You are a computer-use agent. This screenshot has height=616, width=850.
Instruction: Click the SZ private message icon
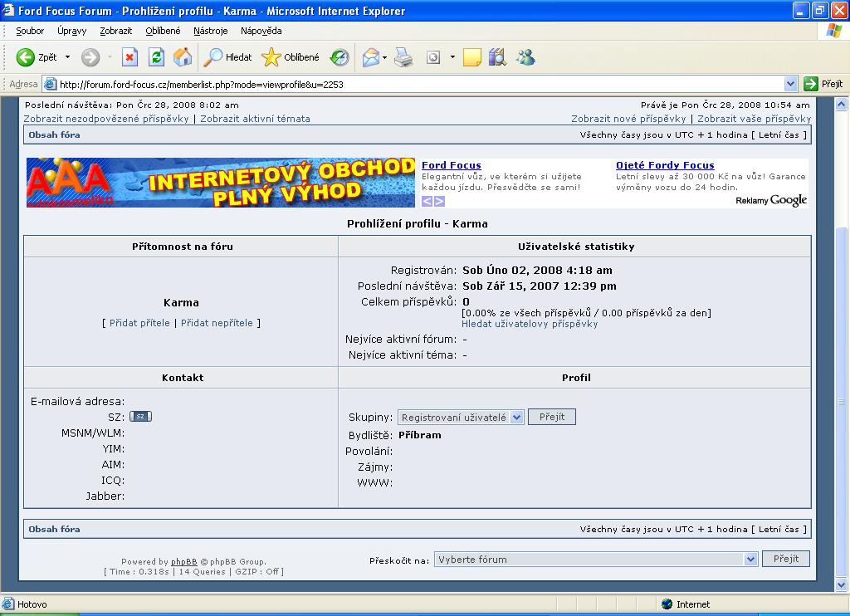click(141, 417)
